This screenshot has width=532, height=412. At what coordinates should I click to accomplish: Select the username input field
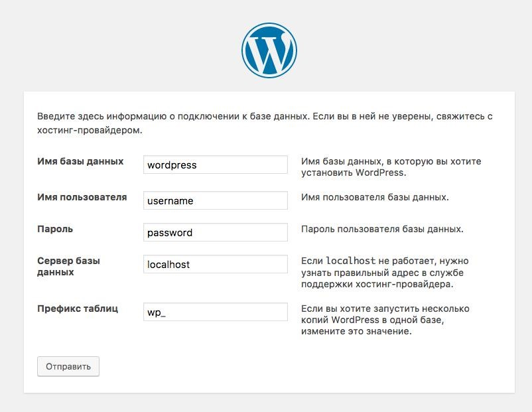click(x=216, y=200)
